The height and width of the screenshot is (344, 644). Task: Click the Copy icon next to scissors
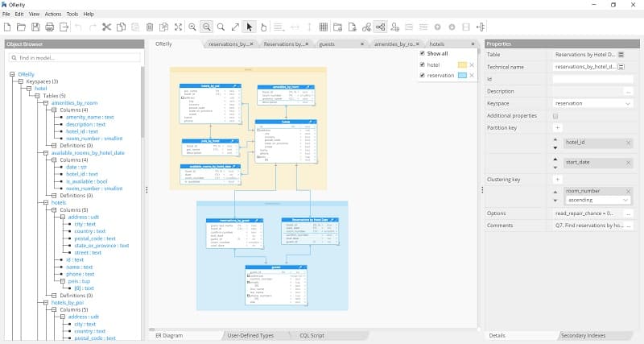tap(122, 27)
